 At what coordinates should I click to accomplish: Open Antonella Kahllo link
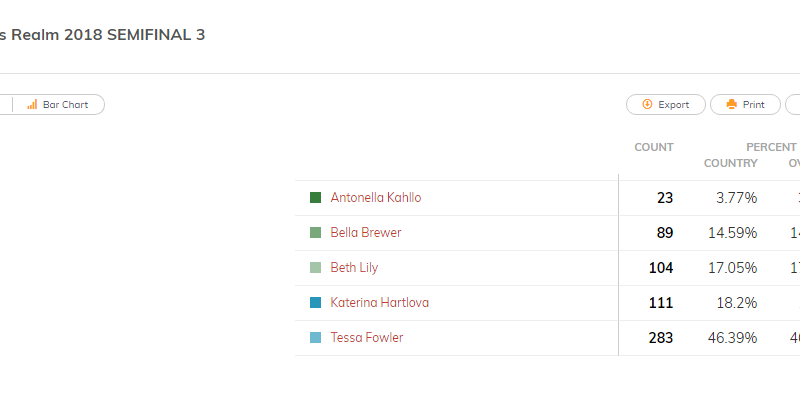pos(376,197)
